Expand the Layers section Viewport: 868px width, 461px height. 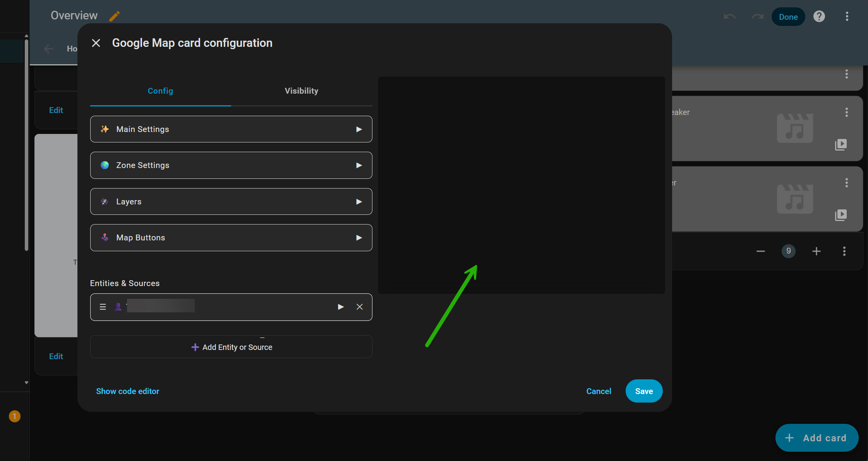(x=231, y=202)
